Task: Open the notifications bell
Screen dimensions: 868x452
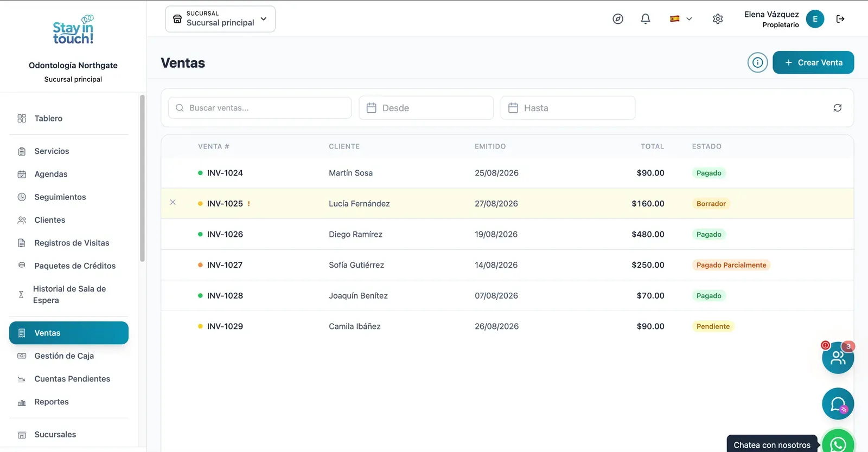Action: (646, 19)
